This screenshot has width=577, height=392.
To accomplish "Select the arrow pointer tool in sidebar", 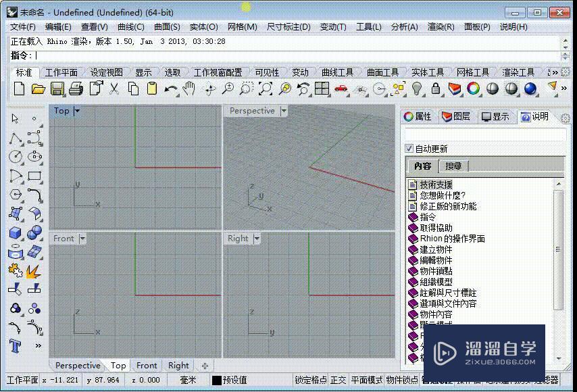I will coord(15,118).
